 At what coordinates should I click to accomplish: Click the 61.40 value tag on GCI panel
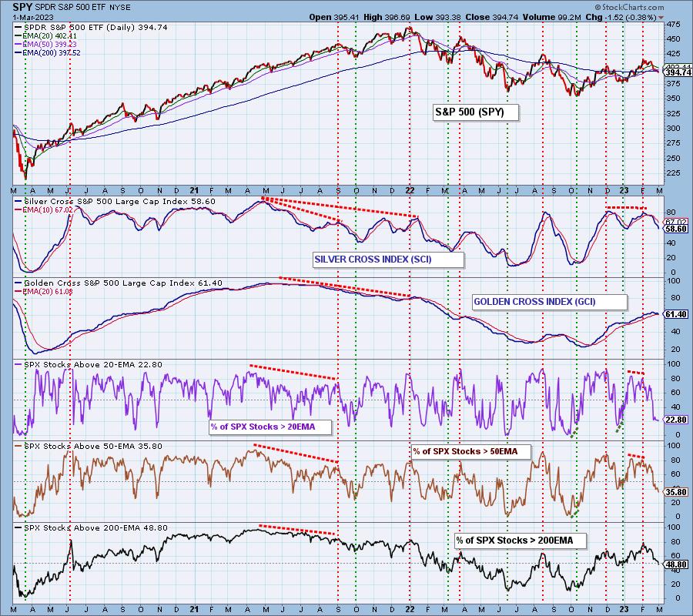click(x=676, y=314)
